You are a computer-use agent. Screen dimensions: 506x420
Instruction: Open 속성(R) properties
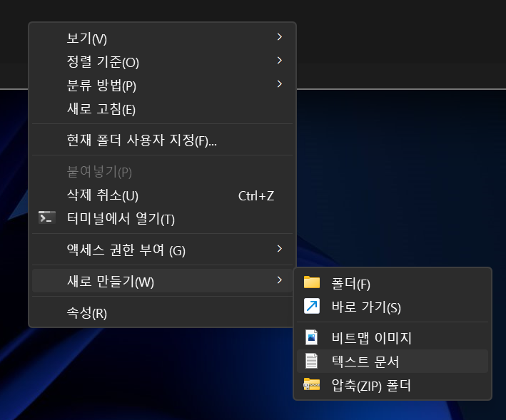click(x=162, y=312)
